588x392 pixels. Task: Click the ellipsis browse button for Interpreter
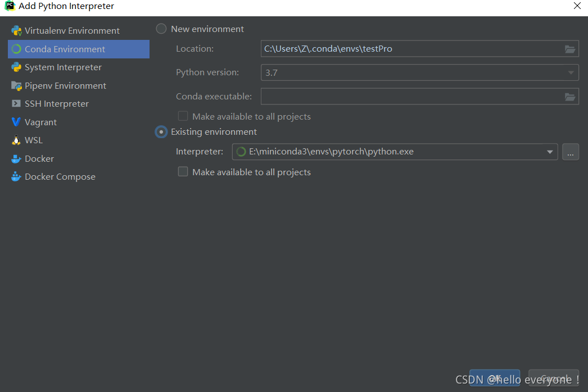[x=571, y=152]
